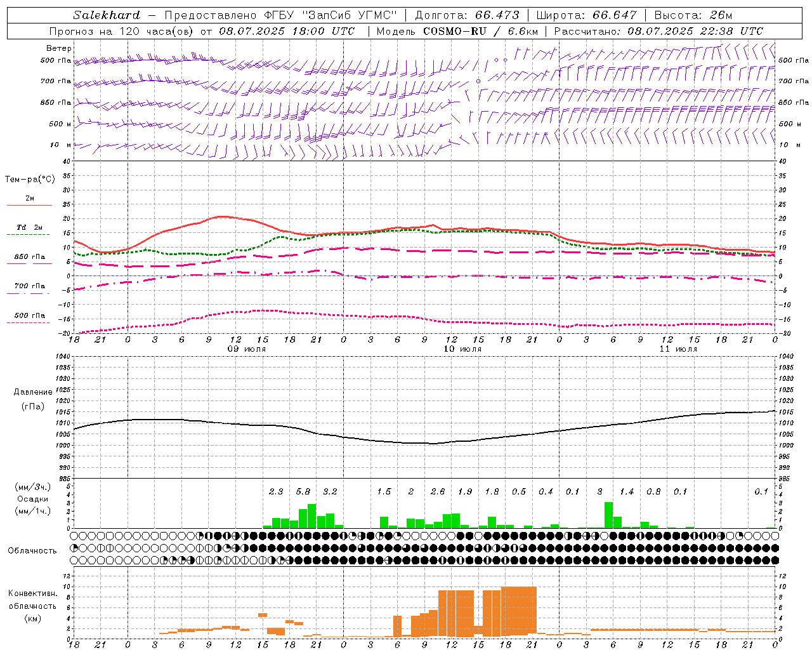Click line sample under temperature '700 гПа' legend
This screenshot has height=650, width=812.
28,293
